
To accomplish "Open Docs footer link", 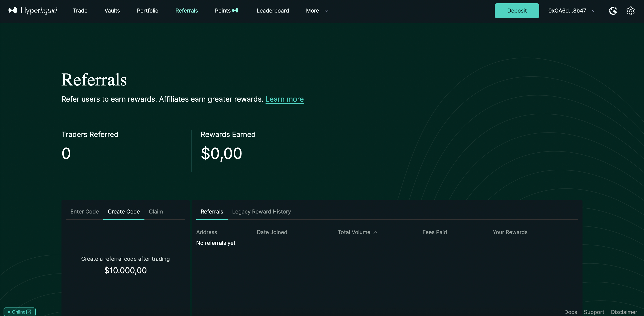I will click(x=570, y=312).
